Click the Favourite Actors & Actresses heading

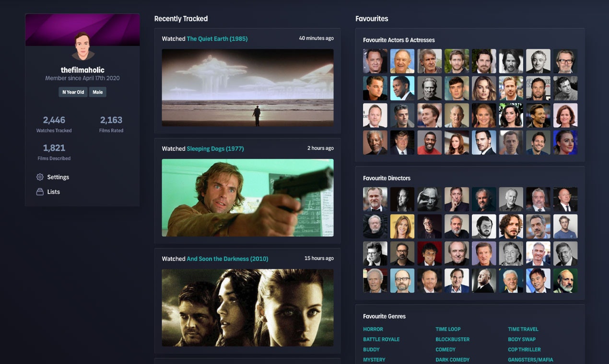[399, 40]
